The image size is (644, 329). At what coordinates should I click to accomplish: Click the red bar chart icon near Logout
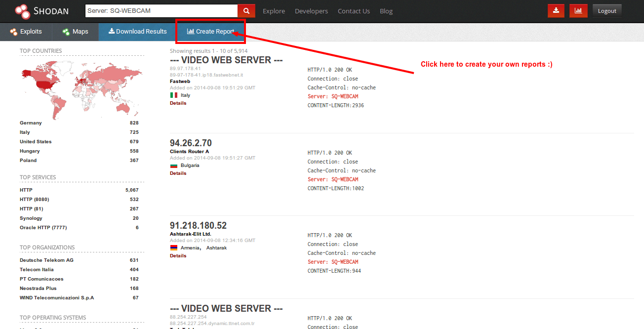tap(578, 10)
